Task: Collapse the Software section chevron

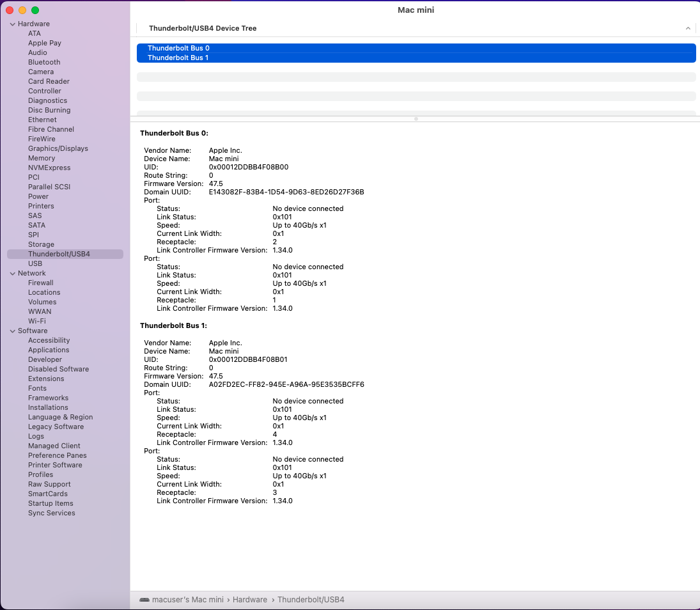Action: (x=13, y=331)
